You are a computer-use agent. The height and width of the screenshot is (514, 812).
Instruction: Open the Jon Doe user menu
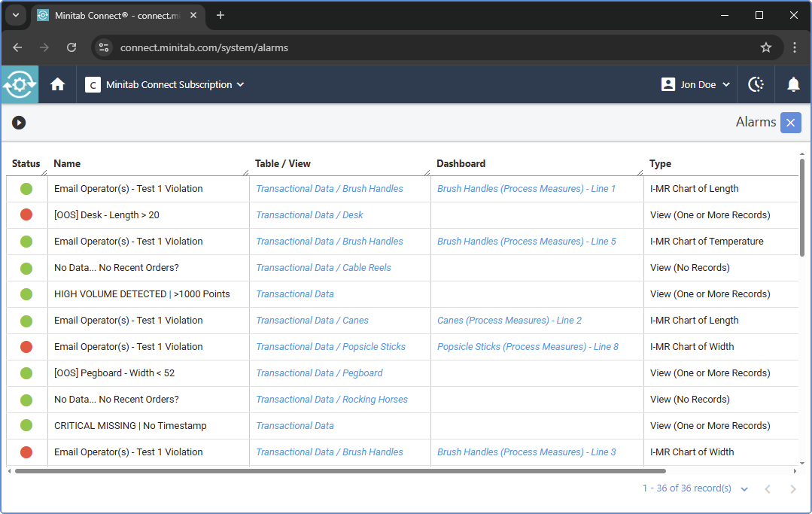695,84
